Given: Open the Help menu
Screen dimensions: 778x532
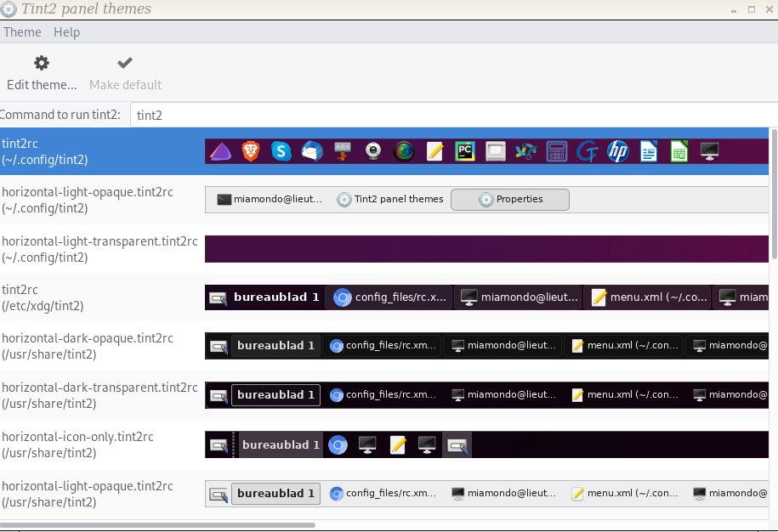Looking at the screenshot, I should pos(66,32).
